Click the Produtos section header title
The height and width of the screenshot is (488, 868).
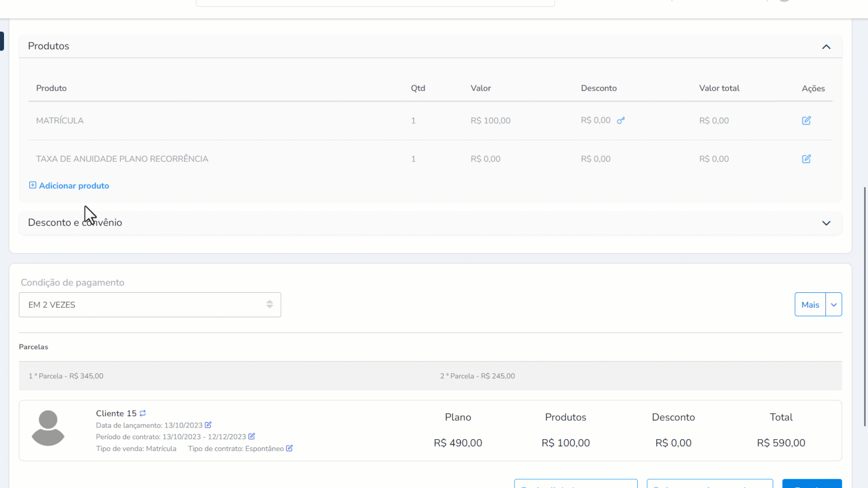click(x=48, y=46)
